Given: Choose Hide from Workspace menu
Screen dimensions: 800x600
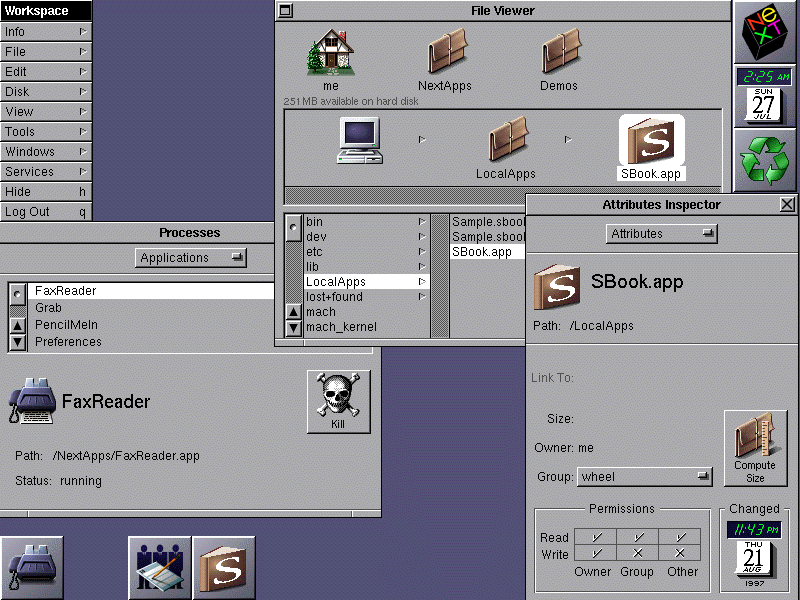Looking at the screenshot, I should (46, 191).
